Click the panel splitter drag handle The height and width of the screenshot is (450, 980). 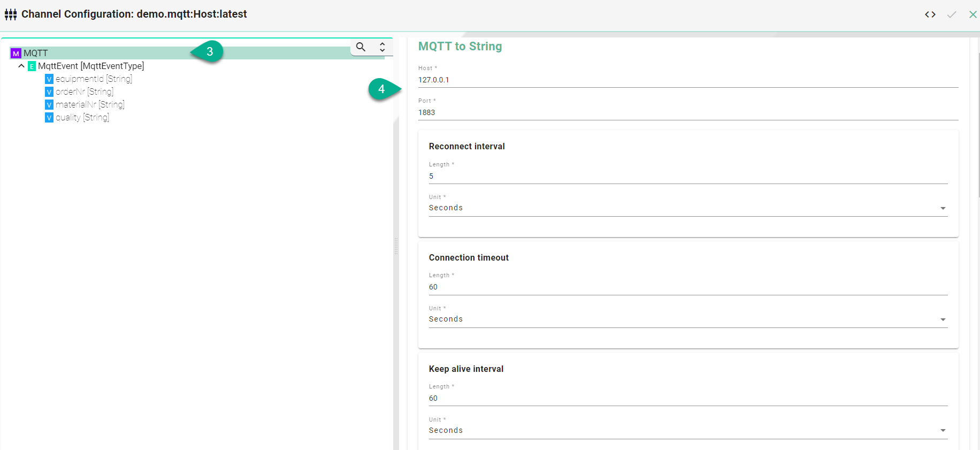[396, 246]
